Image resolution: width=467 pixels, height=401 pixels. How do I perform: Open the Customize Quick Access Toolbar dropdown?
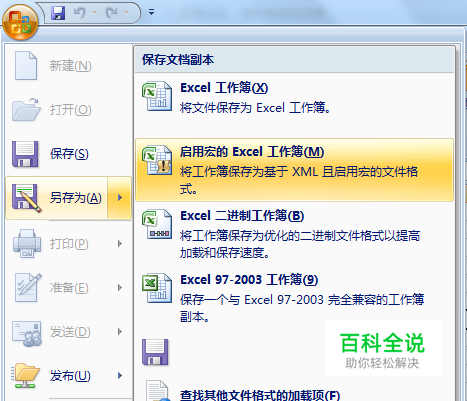pos(151,13)
